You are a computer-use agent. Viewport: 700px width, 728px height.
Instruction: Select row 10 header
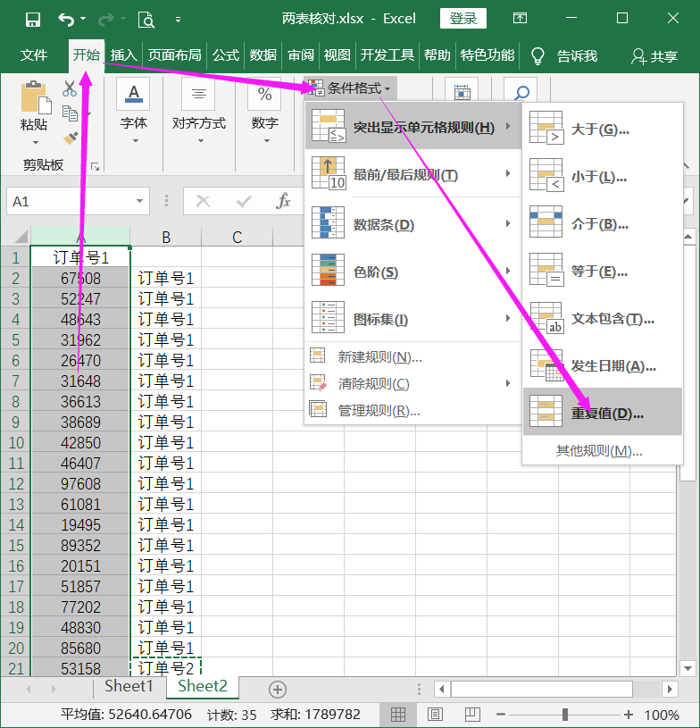click(x=16, y=442)
